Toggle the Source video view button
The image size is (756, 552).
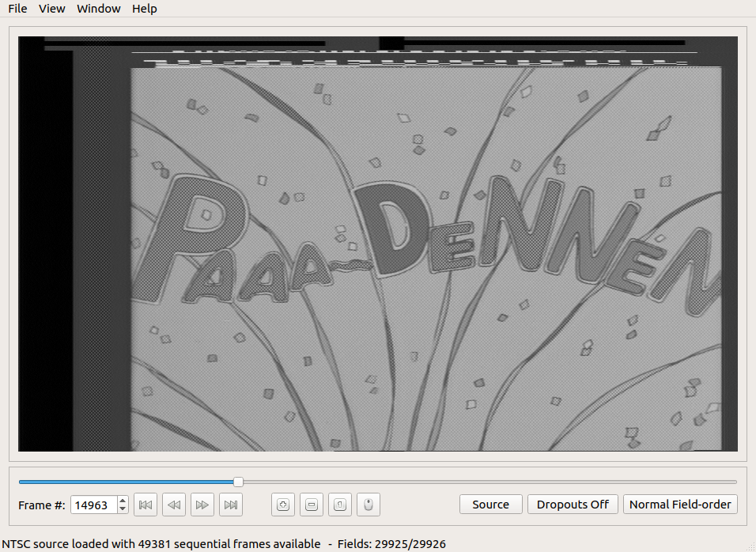tap(490, 505)
